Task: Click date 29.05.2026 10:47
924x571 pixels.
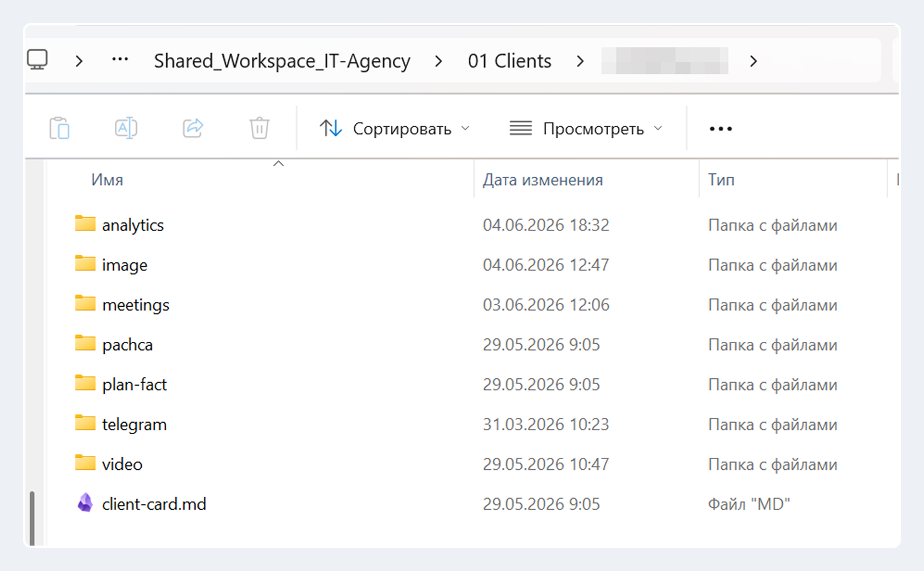Action: (546, 464)
